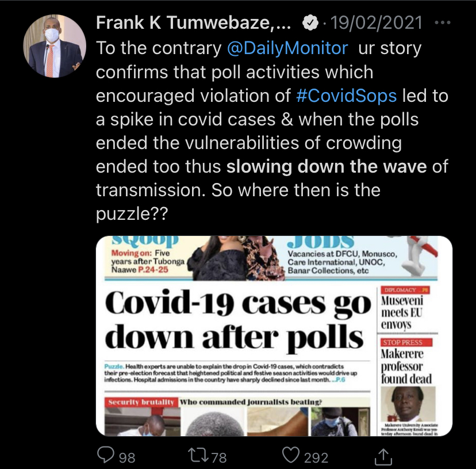This screenshot has width=476, height=469.
Task: Click the Frank K Tumwebaze display name
Action: [193, 23]
